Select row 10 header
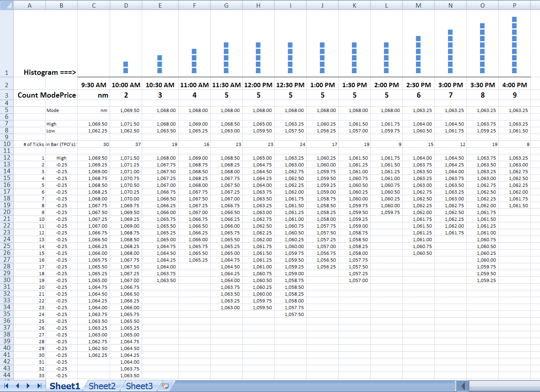Image resolution: width=540 pixels, height=392 pixels. click(x=6, y=144)
